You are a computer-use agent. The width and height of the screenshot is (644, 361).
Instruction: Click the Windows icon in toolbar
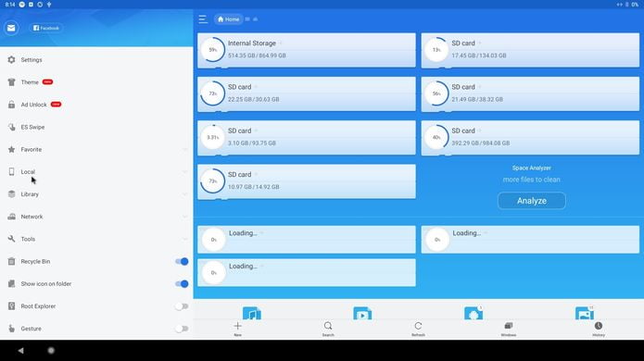click(x=509, y=326)
